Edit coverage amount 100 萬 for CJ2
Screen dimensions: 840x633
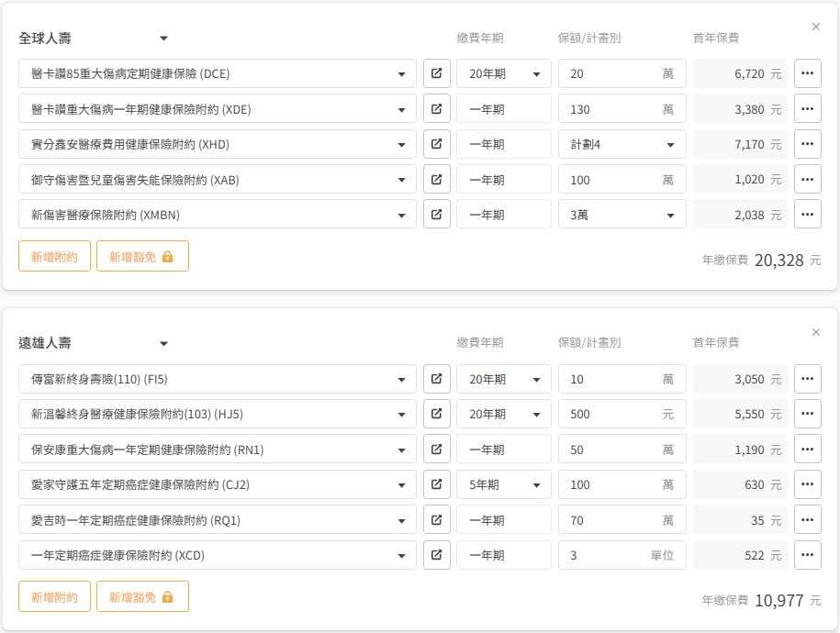coord(622,484)
